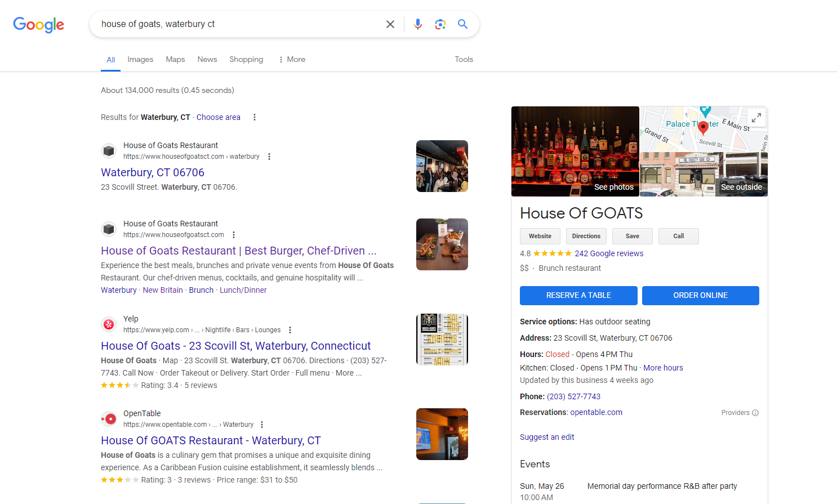Click the Directions button in knowledge panel

586,236
